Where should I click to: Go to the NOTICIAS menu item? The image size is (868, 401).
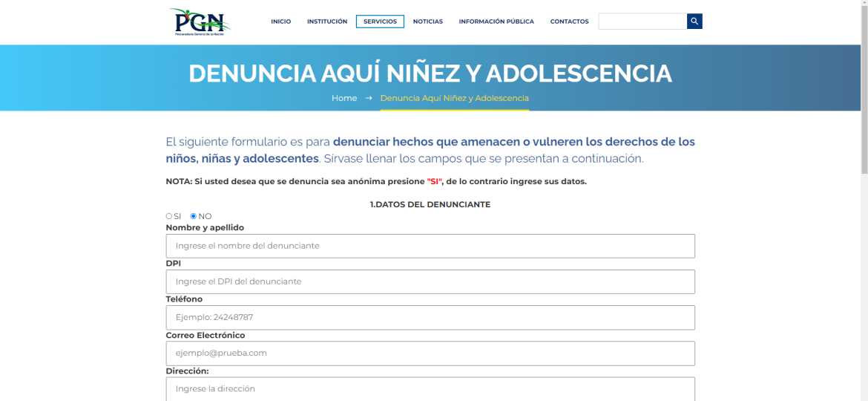pyautogui.click(x=427, y=22)
